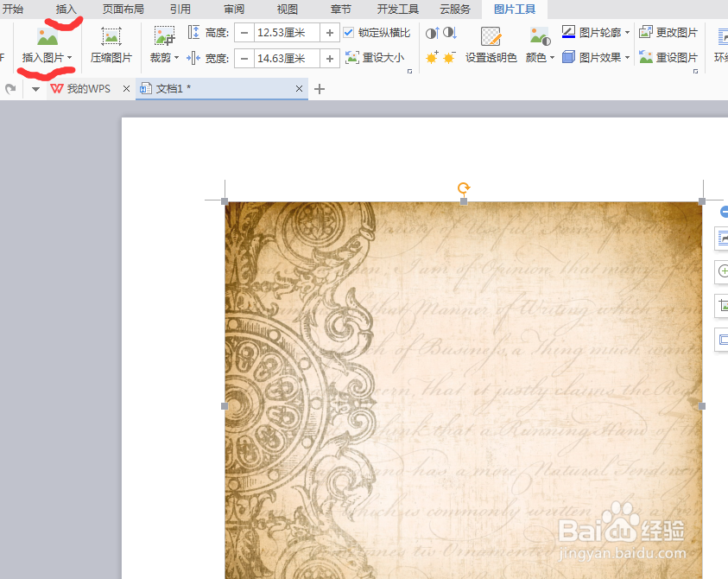Viewport: 728px width, 579px height.
Task: Add a new document tab with plus
Action: pos(320,89)
